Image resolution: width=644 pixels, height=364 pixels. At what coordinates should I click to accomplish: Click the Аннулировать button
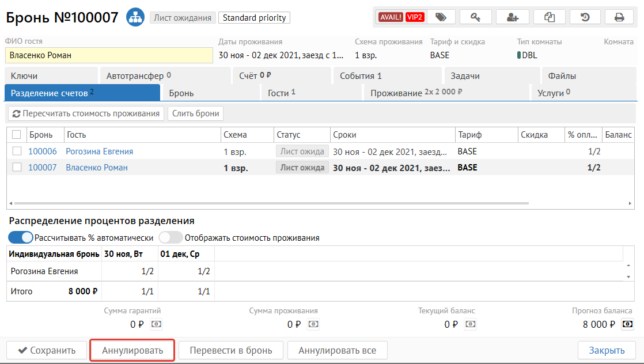pos(132,350)
